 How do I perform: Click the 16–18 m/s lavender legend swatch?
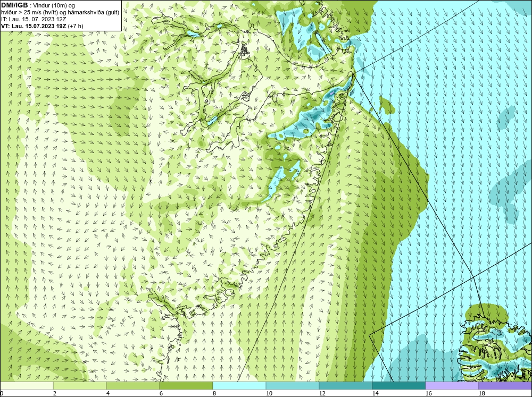(x=452, y=385)
